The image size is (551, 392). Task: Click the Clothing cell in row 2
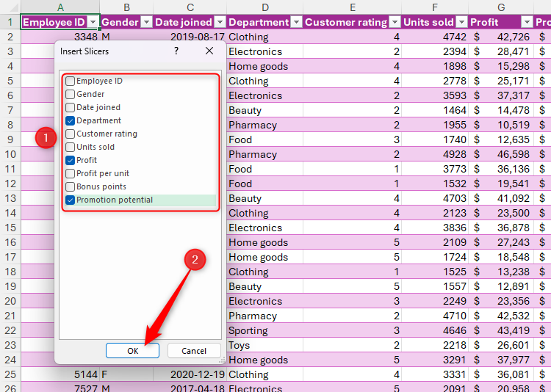coord(248,37)
